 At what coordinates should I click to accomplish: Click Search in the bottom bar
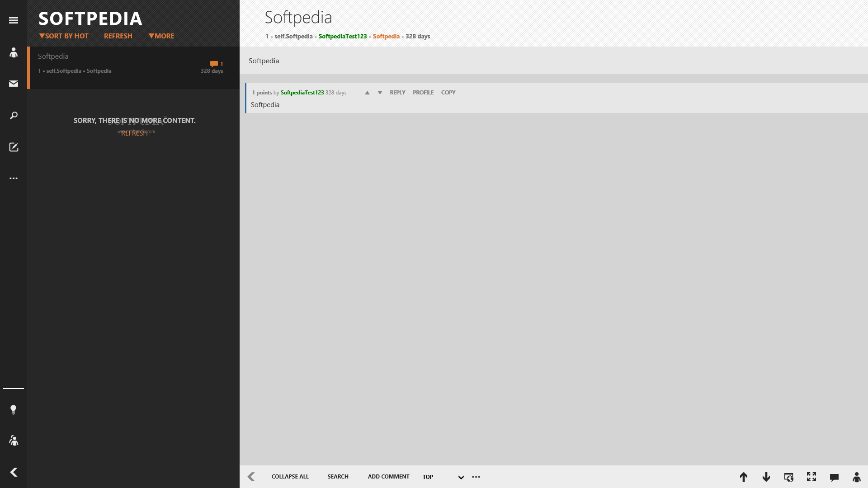pyautogui.click(x=338, y=476)
